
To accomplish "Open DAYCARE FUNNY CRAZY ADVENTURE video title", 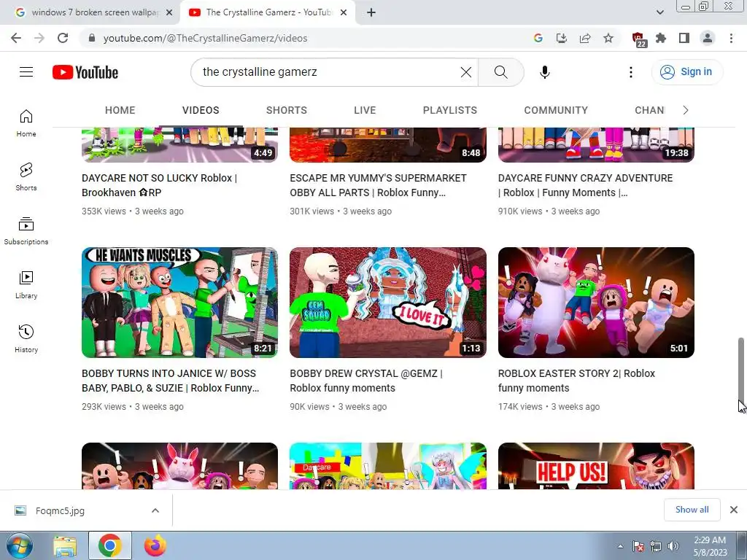I will click(x=586, y=185).
